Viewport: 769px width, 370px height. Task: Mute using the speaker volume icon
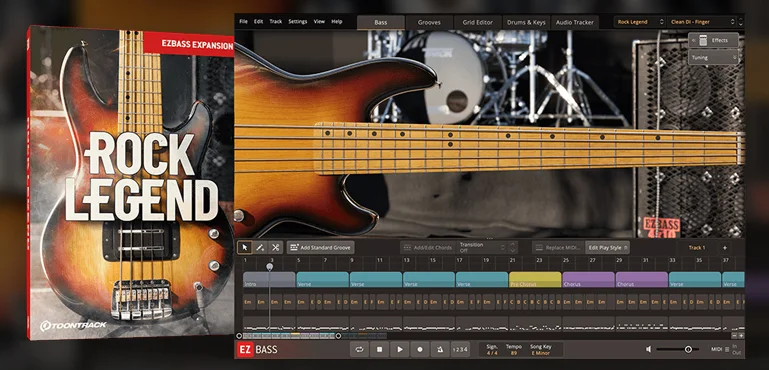pos(648,349)
